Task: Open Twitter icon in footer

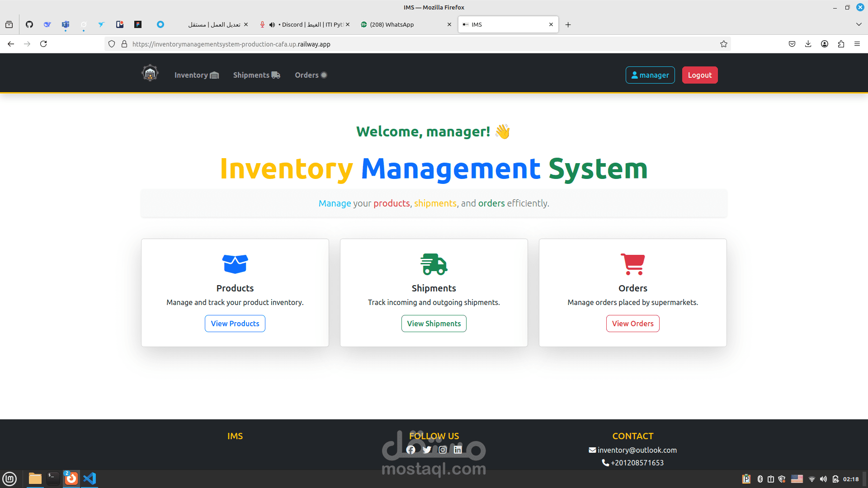Action: [x=427, y=450]
